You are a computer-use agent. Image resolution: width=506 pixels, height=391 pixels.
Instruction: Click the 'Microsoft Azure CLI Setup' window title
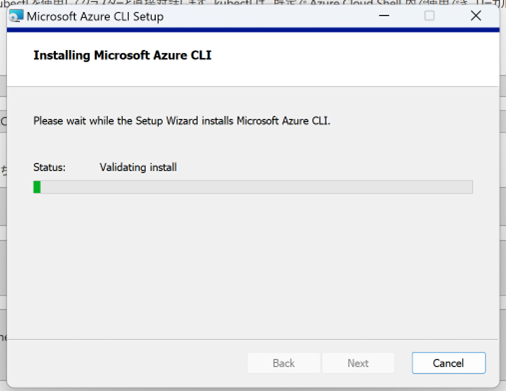coord(95,16)
